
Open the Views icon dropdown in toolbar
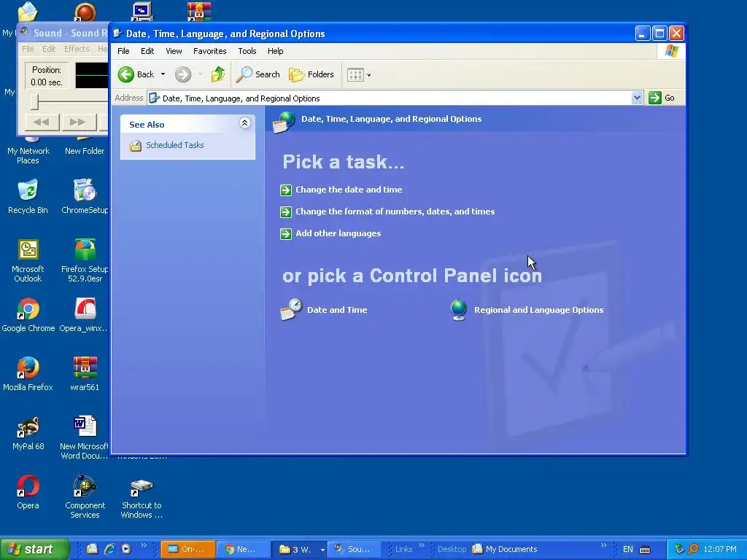pos(359,75)
